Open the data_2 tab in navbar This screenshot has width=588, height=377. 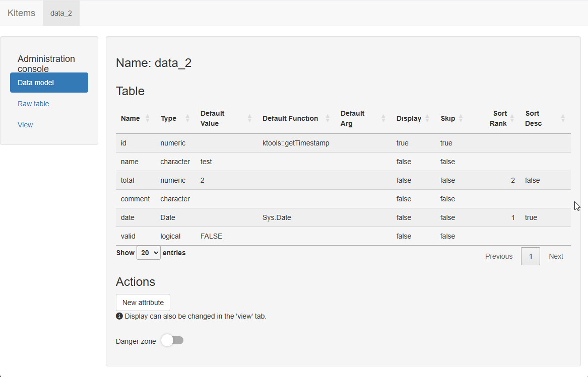(61, 13)
